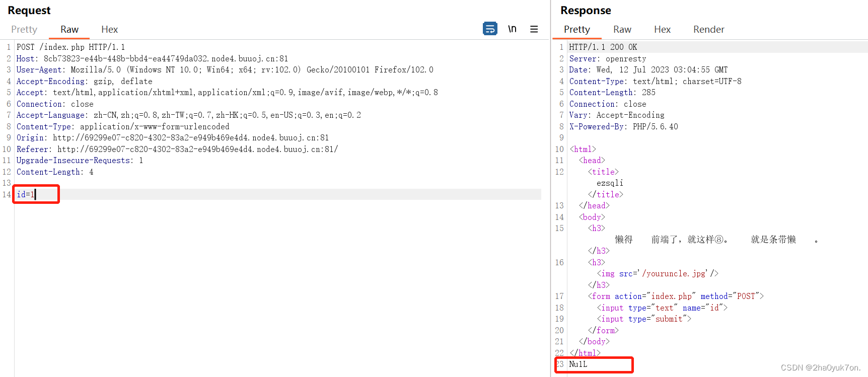Click the Chinese h3 text line in response
868x377 pixels.
pyautogui.click(x=716, y=240)
